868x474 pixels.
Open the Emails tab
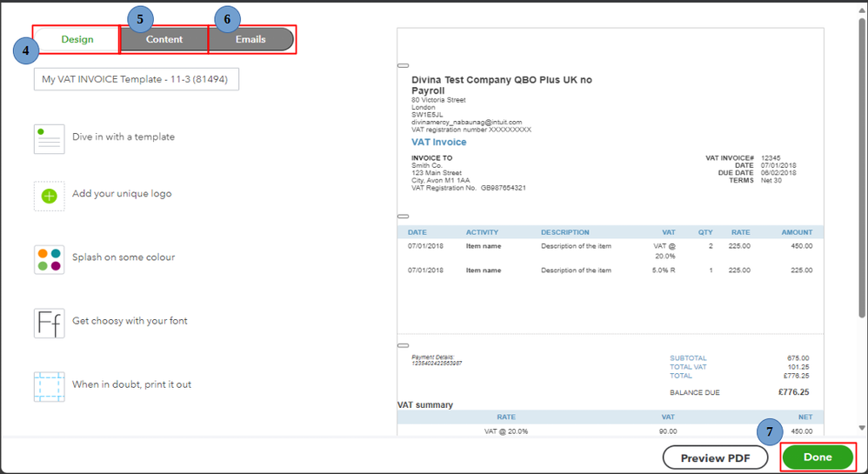(250, 39)
